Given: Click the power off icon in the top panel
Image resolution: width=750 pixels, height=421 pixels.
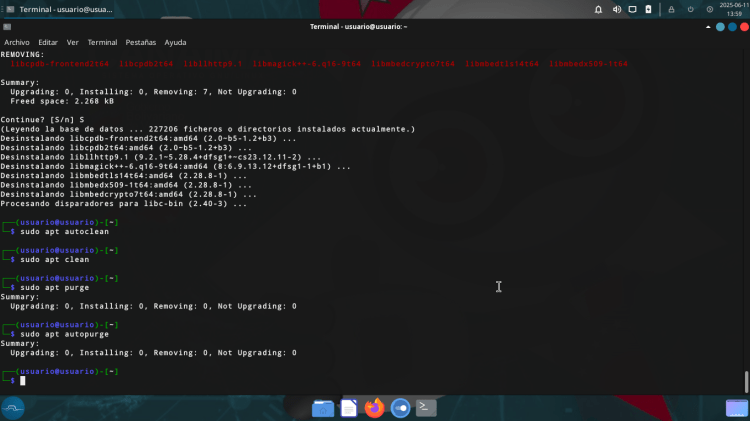Looking at the screenshot, I should click(691, 9).
